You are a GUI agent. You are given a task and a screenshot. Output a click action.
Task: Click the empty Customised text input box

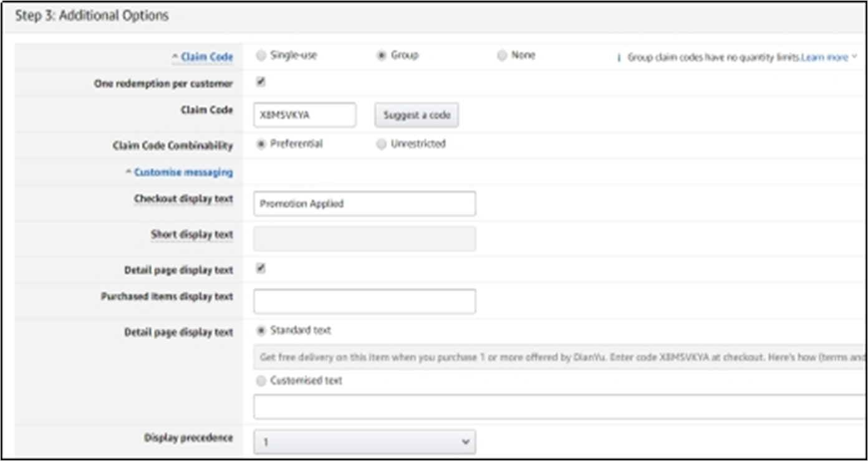coord(558,407)
